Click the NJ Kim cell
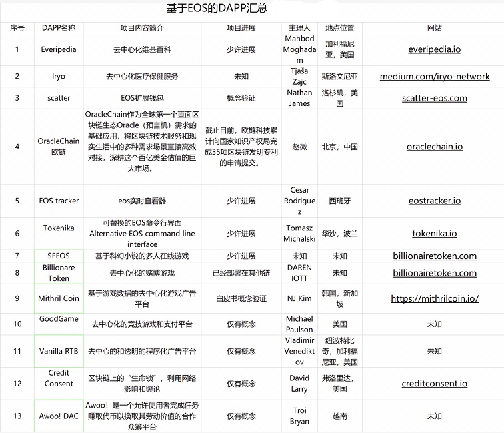Viewport: 504px width, 433px height. pyautogui.click(x=299, y=298)
